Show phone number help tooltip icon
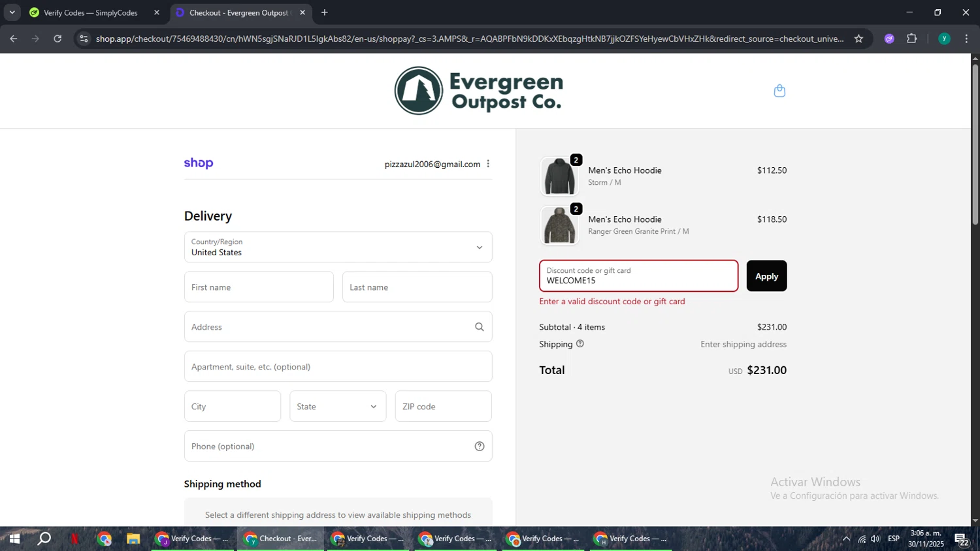The height and width of the screenshot is (551, 980). click(480, 447)
